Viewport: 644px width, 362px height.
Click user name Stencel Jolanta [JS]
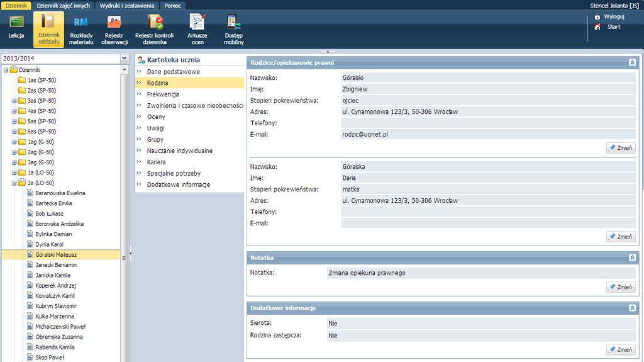[614, 5]
